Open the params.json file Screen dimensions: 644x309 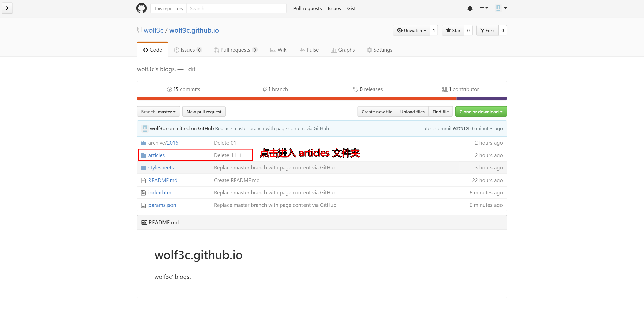(x=162, y=205)
